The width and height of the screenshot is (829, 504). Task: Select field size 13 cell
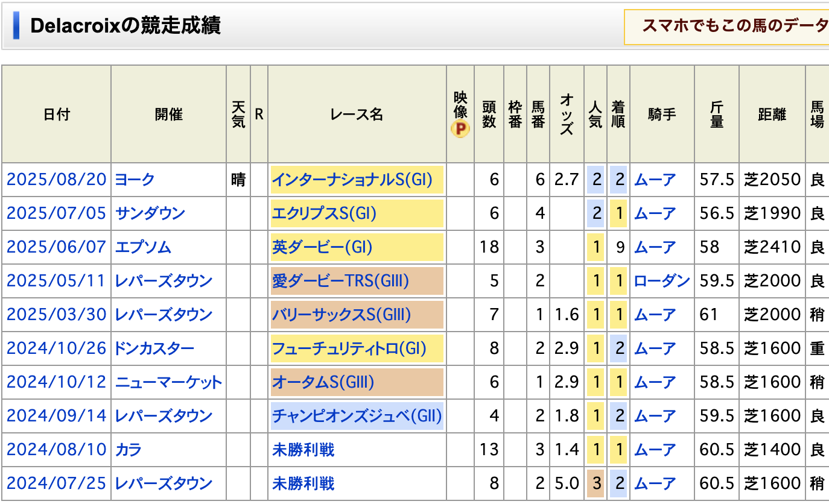click(489, 450)
